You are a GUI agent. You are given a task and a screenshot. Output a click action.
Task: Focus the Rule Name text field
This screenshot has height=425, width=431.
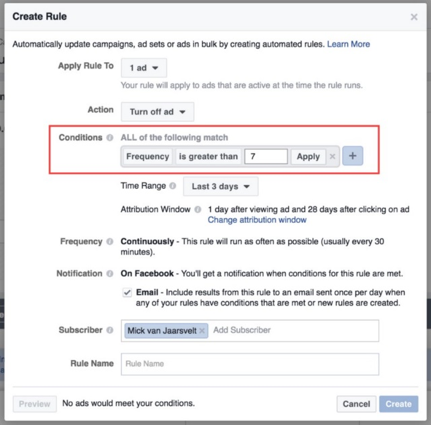pyautogui.click(x=250, y=364)
